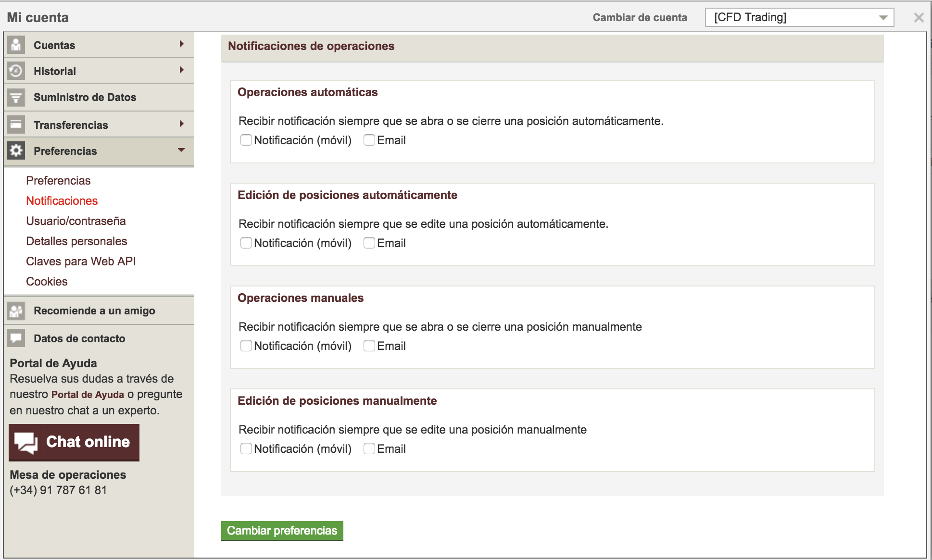Click the Suministro de Datos funnel icon
The width and height of the screenshot is (932, 560).
tap(16, 98)
